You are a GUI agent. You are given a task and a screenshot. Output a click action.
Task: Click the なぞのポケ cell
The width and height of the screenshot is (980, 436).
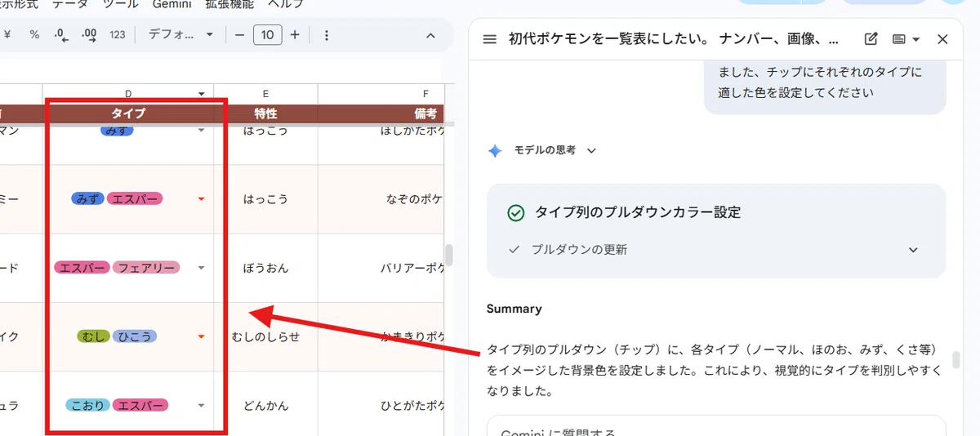[381, 199]
